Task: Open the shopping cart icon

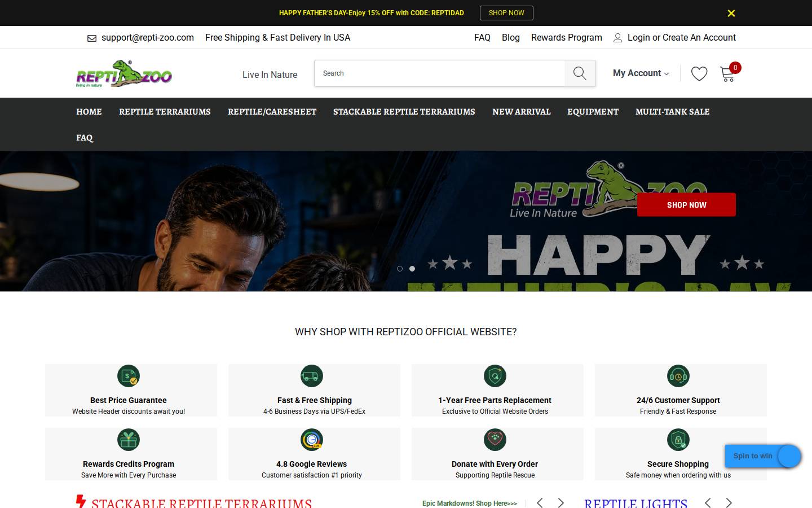Action: [x=727, y=74]
